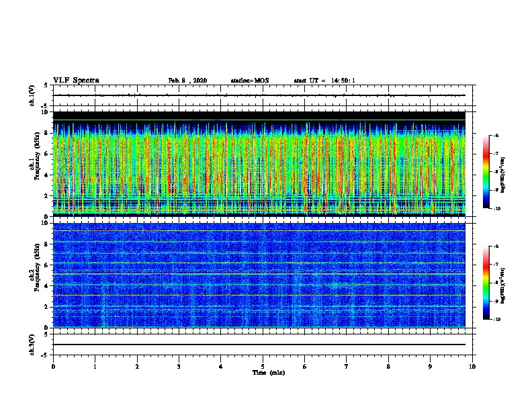Click the time axis tick label "7"
Viewport: 532px width, 411px height.
pyautogui.click(x=347, y=366)
